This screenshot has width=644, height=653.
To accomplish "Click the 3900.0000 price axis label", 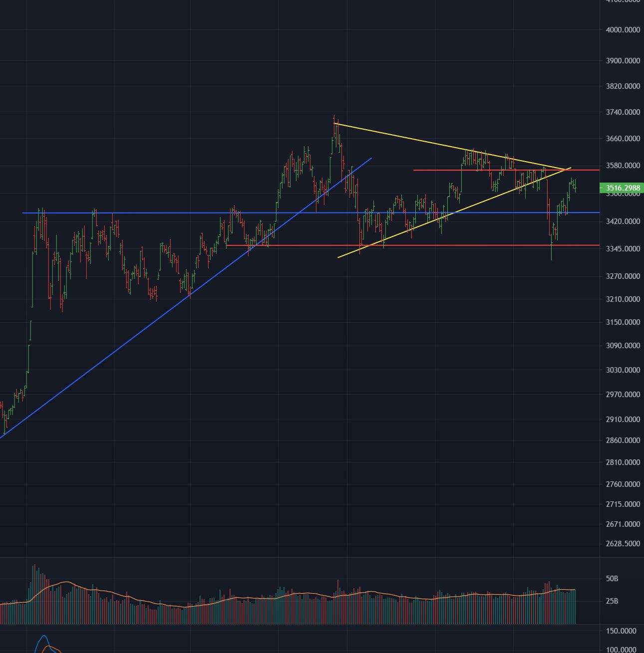I will pos(623,61).
